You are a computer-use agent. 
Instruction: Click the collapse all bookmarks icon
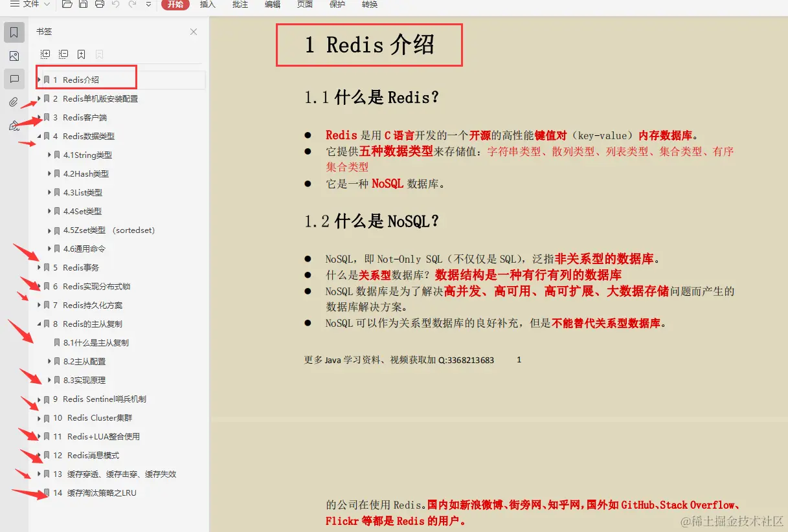pos(63,54)
